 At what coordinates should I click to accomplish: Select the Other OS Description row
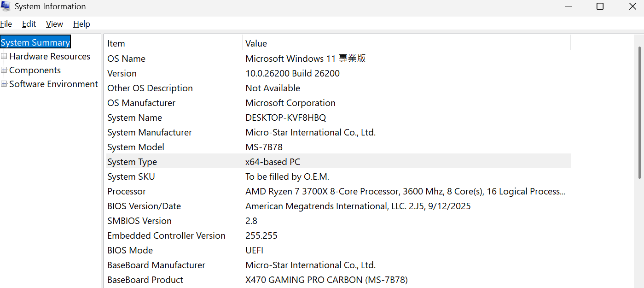[x=337, y=88]
